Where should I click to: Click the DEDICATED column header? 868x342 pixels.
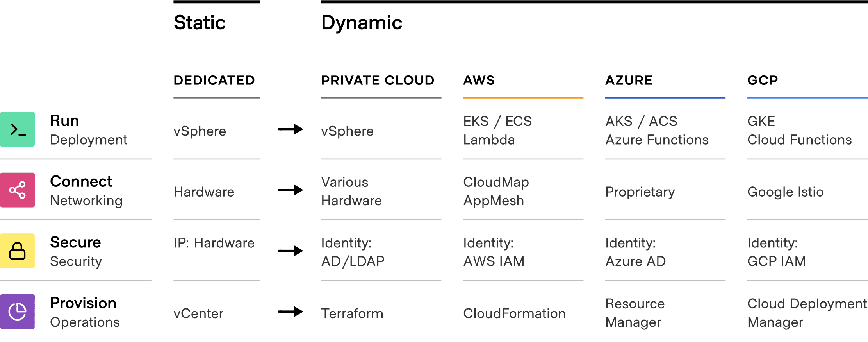point(214,80)
